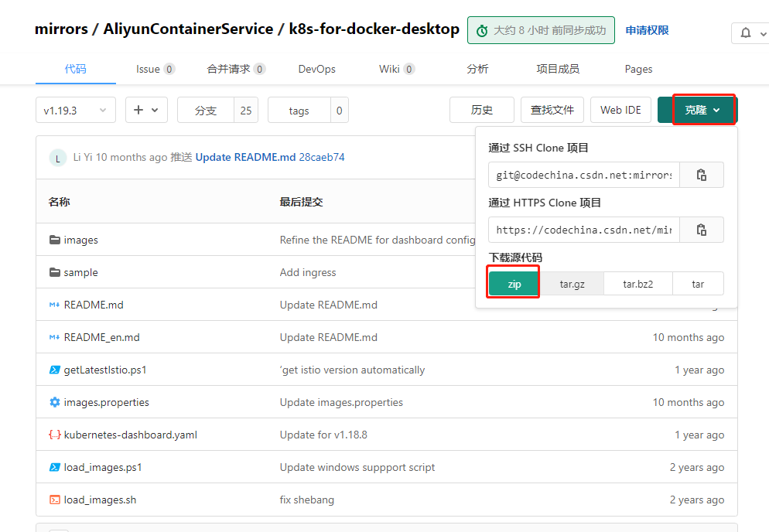Open the v1.19.3 branch dropdown
769x532 pixels.
[x=76, y=110]
